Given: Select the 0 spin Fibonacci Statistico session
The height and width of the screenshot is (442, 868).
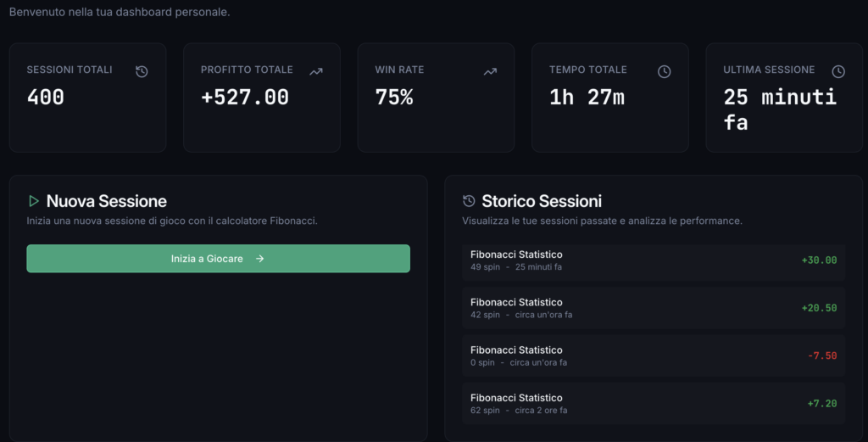Looking at the screenshot, I should click(x=654, y=355).
